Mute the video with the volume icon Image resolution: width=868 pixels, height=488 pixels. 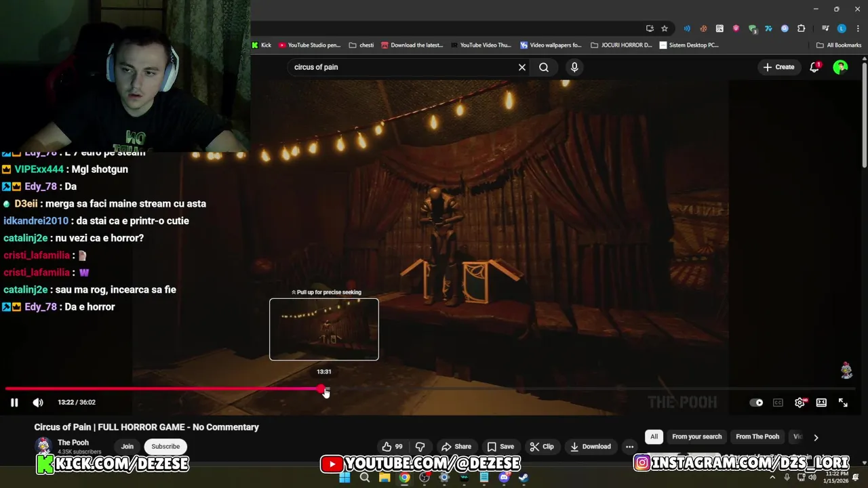(x=38, y=403)
